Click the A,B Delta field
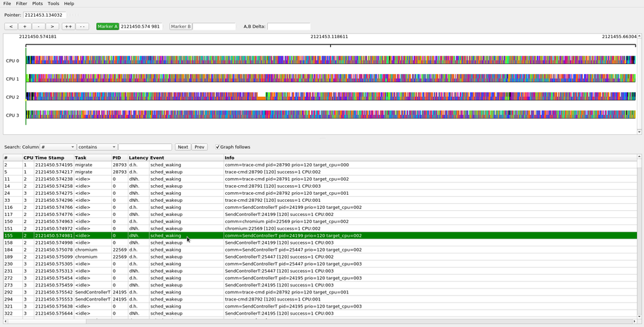The height and width of the screenshot is (327, 644). (x=289, y=26)
